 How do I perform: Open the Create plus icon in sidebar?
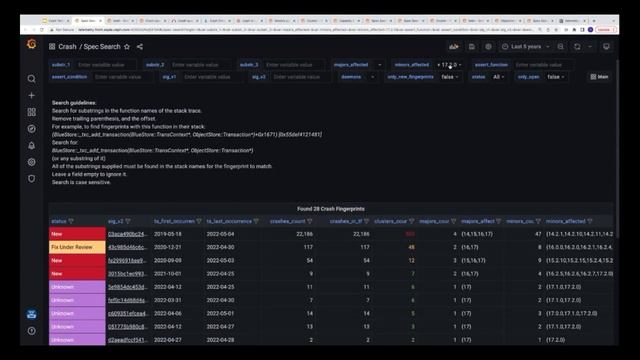(31, 96)
